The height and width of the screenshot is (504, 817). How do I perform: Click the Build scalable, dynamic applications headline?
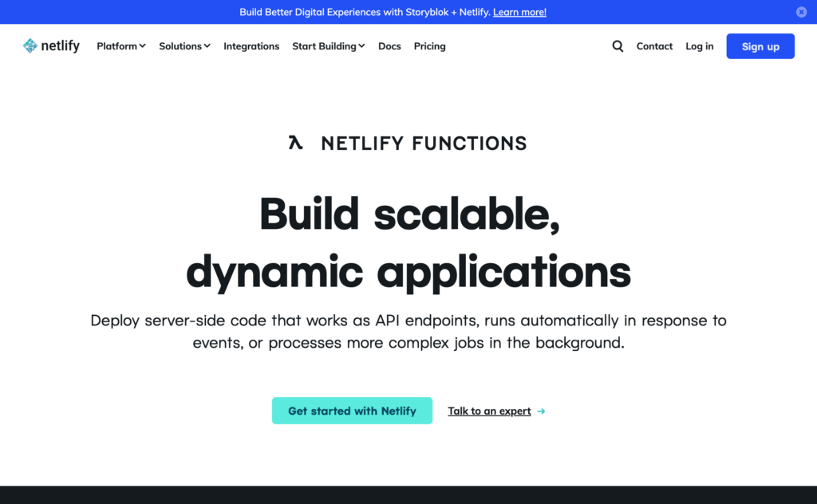(408, 243)
